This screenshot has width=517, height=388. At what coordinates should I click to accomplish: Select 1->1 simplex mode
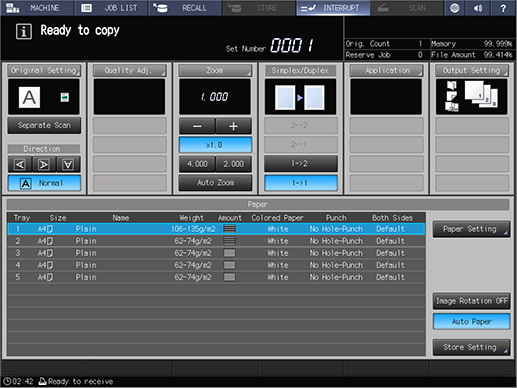point(301,183)
